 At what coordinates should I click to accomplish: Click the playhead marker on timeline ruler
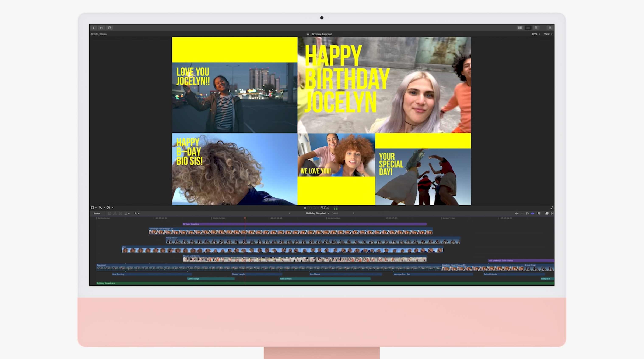[245, 218]
